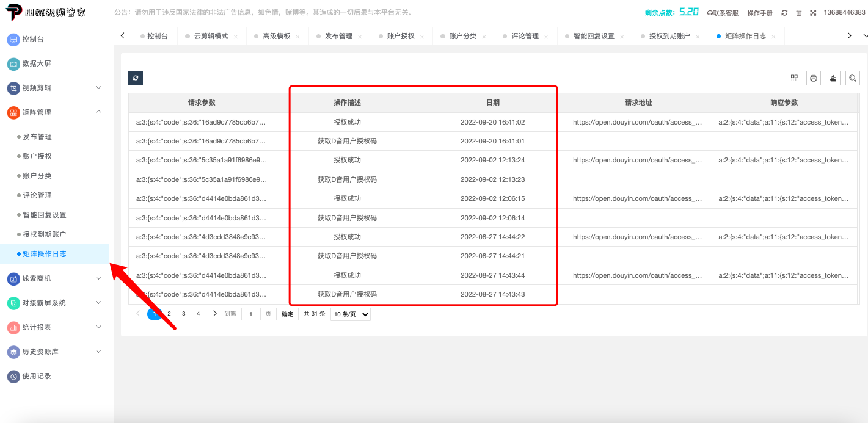Click the 历史资源库 sidebar icon
Viewport: 868px width, 423px height.
[x=13, y=352]
